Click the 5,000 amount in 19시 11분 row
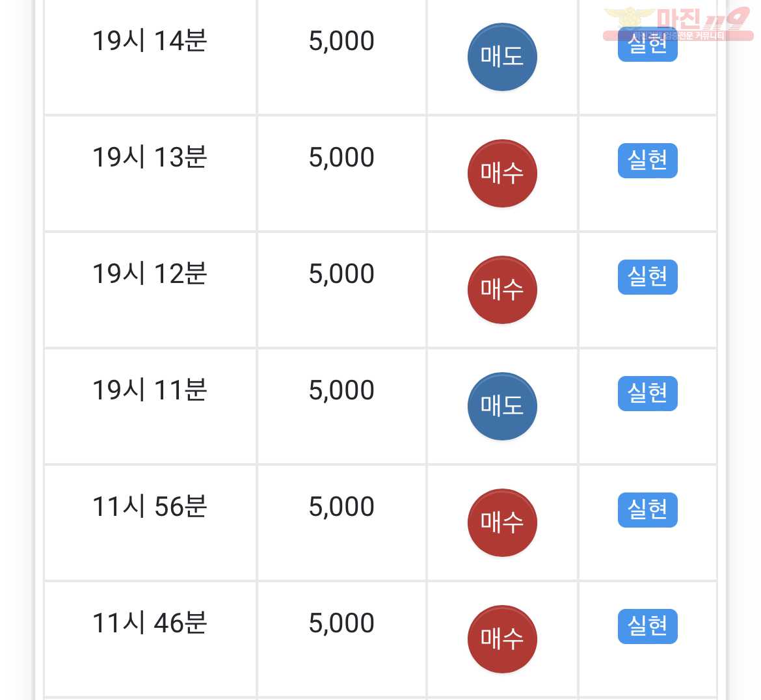 pos(341,391)
